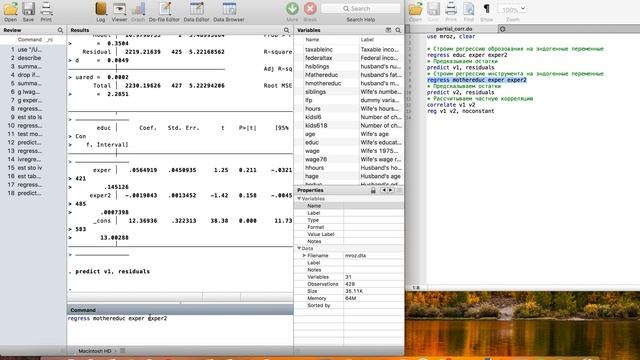This screenshot has width=640, height=360.
Task: Select the partial_corr.do tab
Action: click(x=454, y=29)
